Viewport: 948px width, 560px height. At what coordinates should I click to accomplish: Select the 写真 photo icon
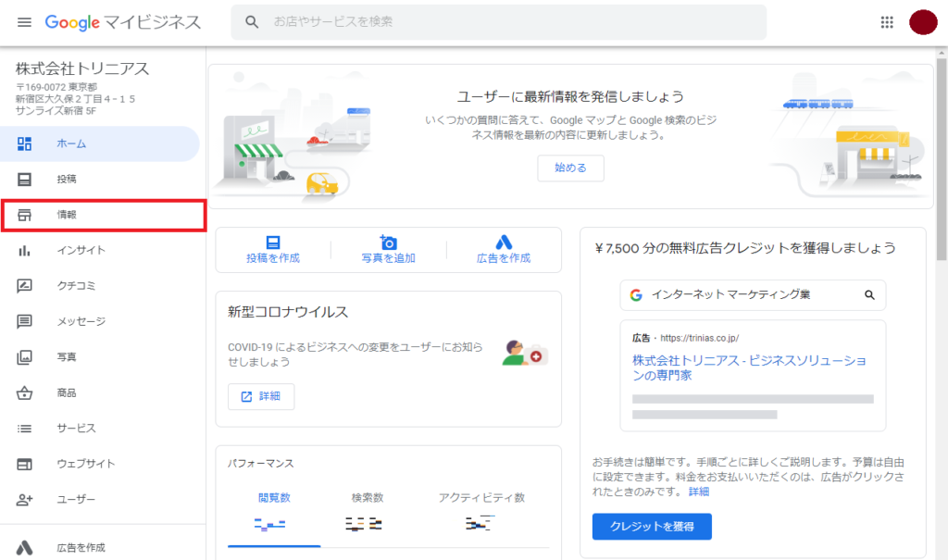[x=24, y=356]
